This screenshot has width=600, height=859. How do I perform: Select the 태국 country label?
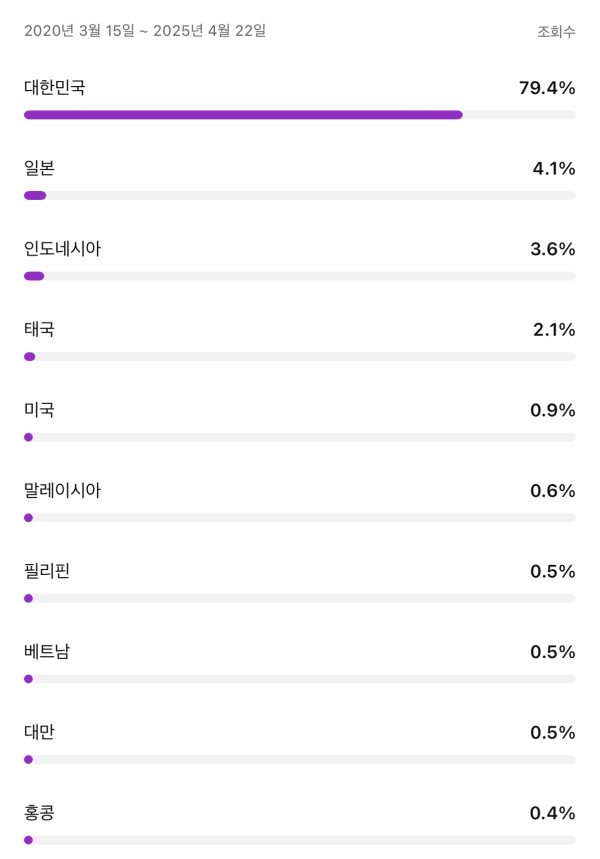(x=39, y=329)
